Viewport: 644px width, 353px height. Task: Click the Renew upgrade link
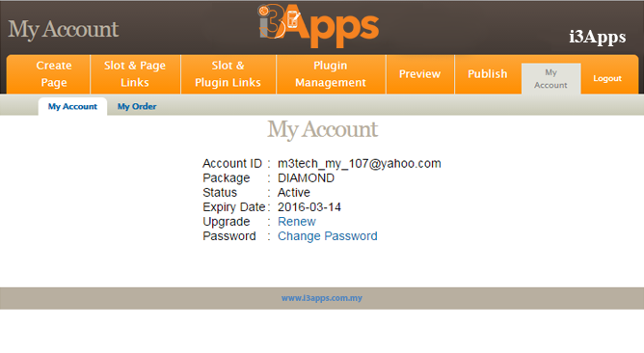pos(297,222)
